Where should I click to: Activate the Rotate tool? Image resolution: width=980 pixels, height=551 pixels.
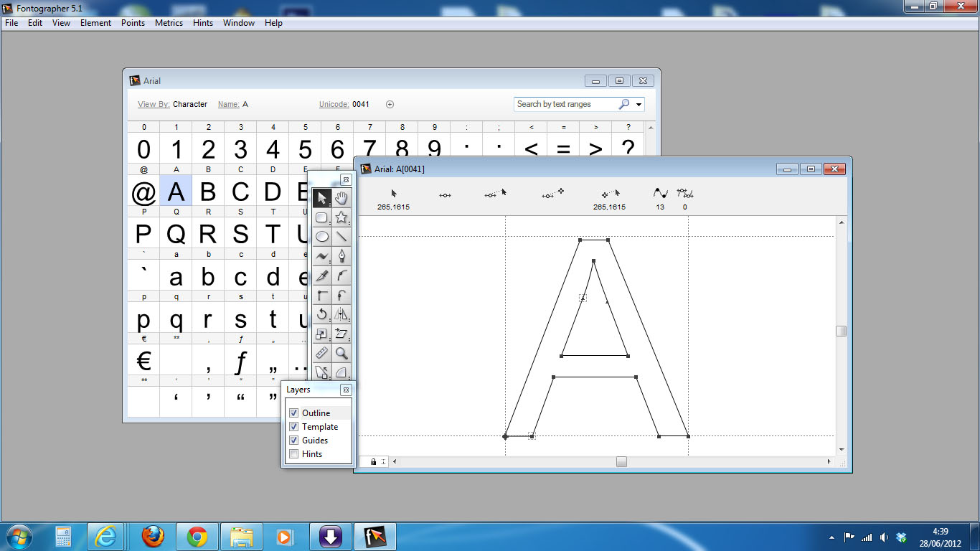[x=323, y=314]
